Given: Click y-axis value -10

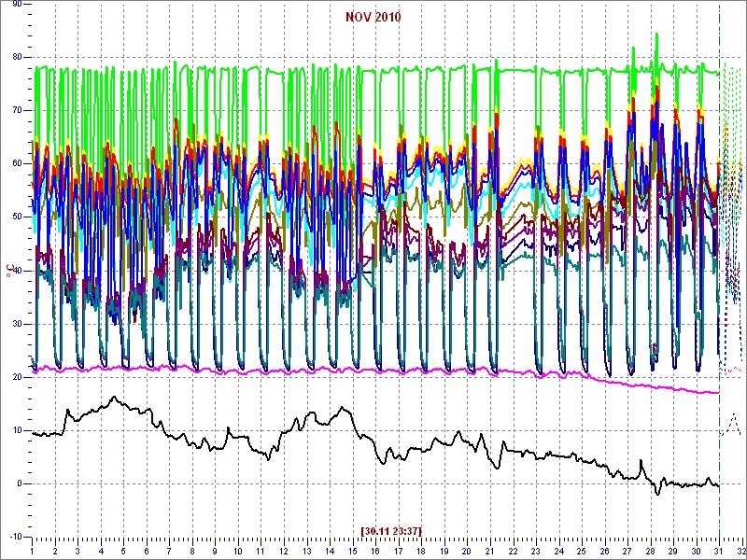Looking at the screenshot, I should [16, 538].
